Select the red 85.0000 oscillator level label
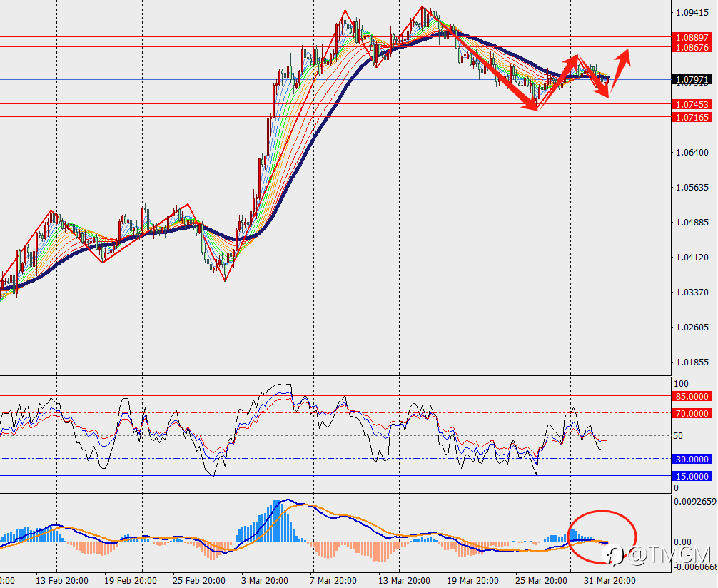This screenshot has height=588, width=718. click(692, 397)
